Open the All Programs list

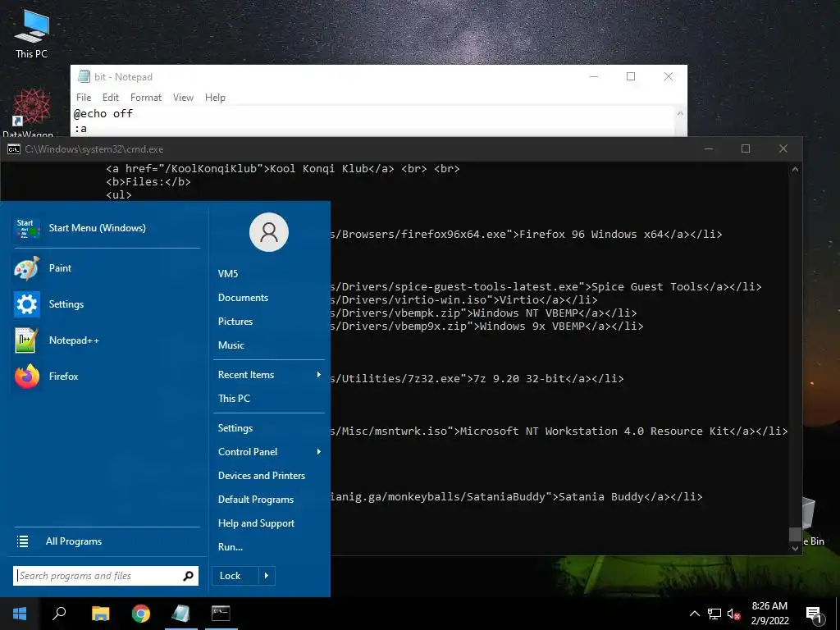tap(106, 541)
